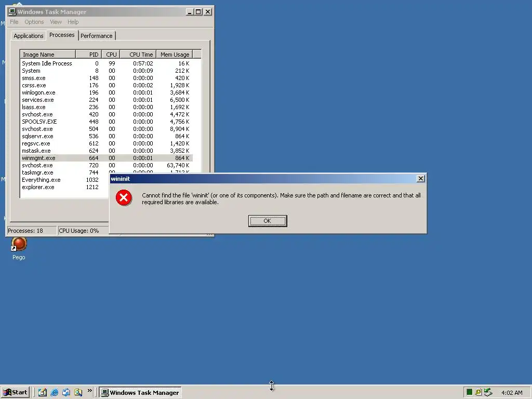Screen dimensions: 532x399
Task: Launch Show Desktop from Quick Launch
Action: (x=43, y=393)
